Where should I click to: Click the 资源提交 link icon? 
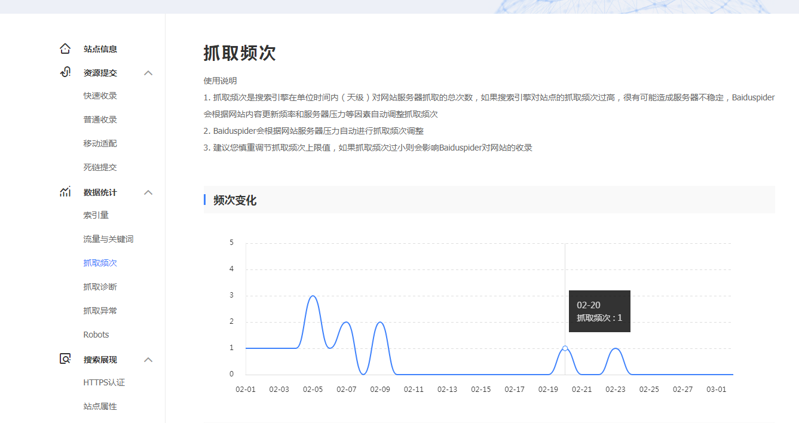tap(65, 72)
